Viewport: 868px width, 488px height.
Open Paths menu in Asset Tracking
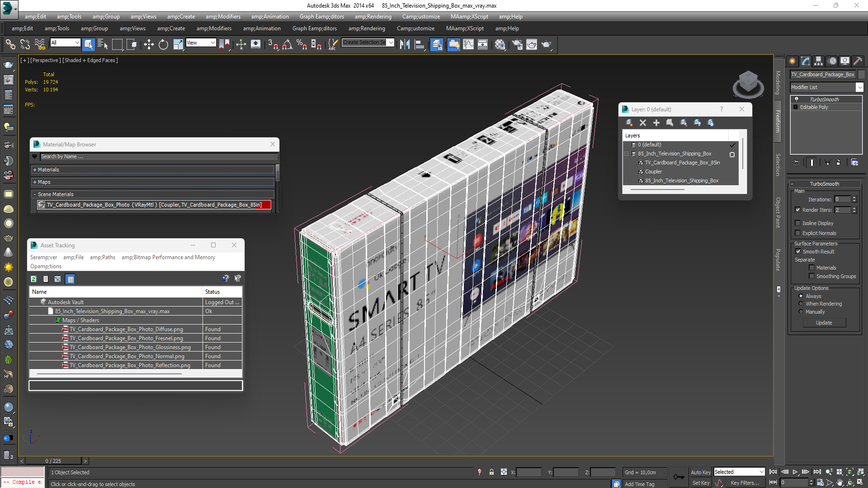pyautogui.click(x=103, y=258)
